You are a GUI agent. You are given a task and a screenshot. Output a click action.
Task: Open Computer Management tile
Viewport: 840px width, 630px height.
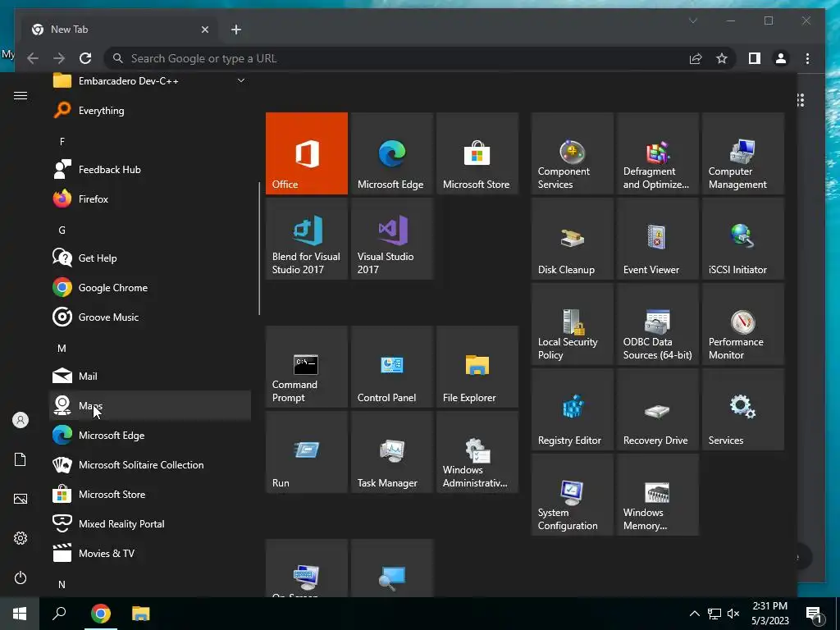point(743,153)
